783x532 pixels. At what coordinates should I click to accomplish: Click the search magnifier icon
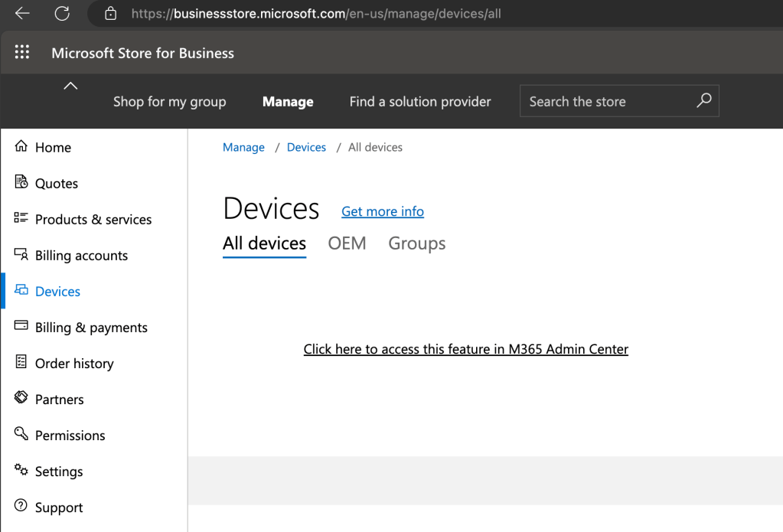pyautogui.click(x=703, y=101)
